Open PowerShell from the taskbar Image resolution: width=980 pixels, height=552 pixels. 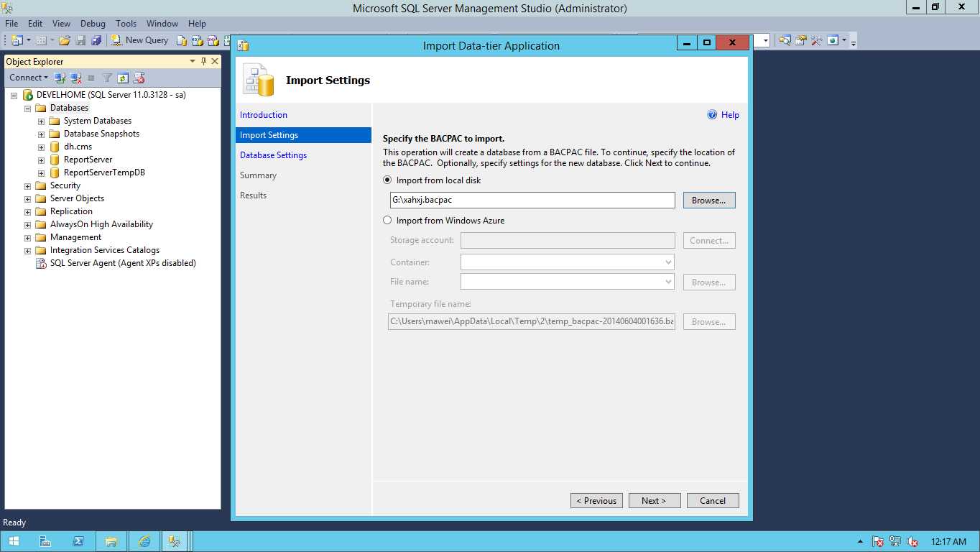tap(78, 541)
